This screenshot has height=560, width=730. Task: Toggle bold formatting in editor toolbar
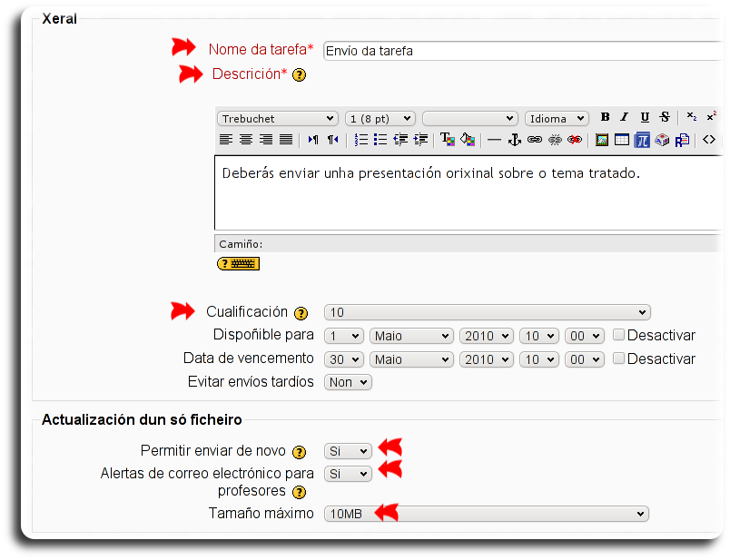606,118
